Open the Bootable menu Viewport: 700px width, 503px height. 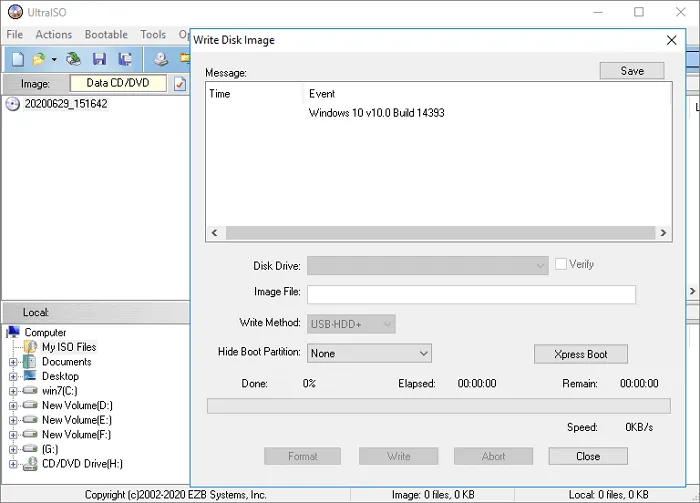[x=106, y=34]
